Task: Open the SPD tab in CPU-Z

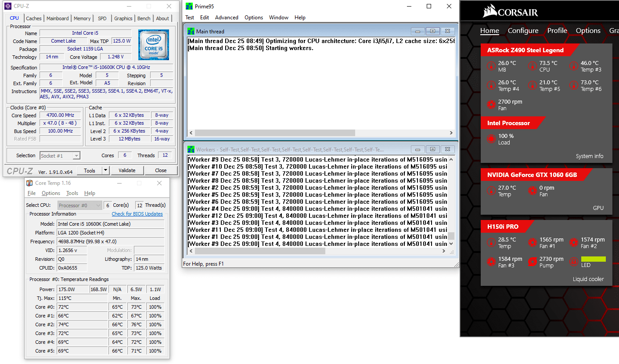Action: pyautogui.click(x=102, y=18)
